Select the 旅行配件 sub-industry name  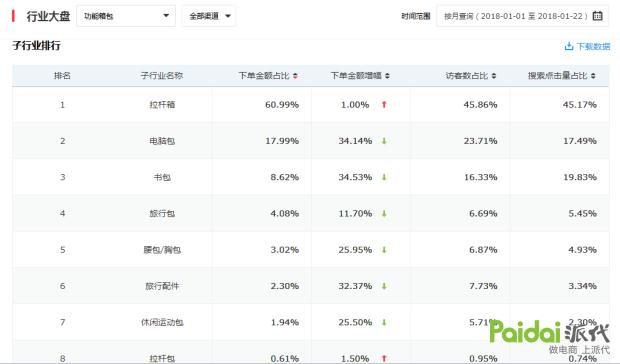pos(162,286)
